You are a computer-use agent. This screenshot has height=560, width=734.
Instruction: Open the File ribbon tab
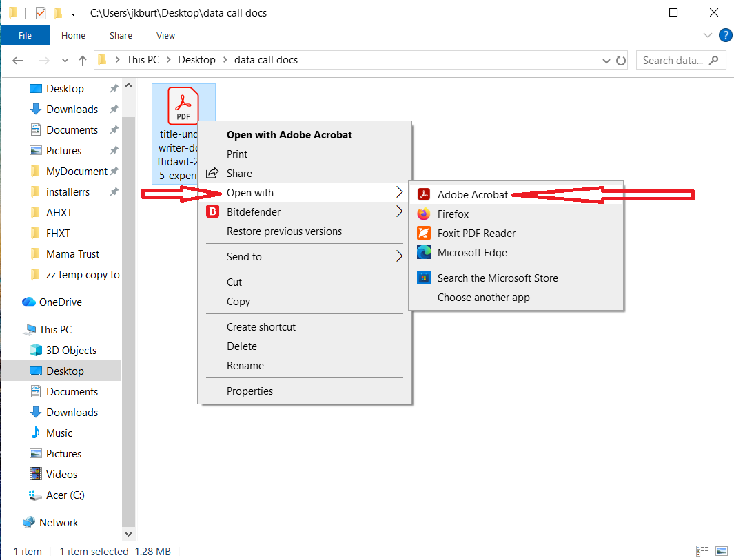(x=26, y=36)
